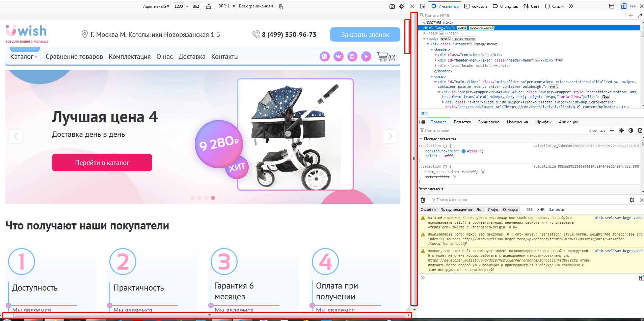Open the Адаптивный device dropdown
Viewport: 644px width, 321px height.
tap(156, 6)
